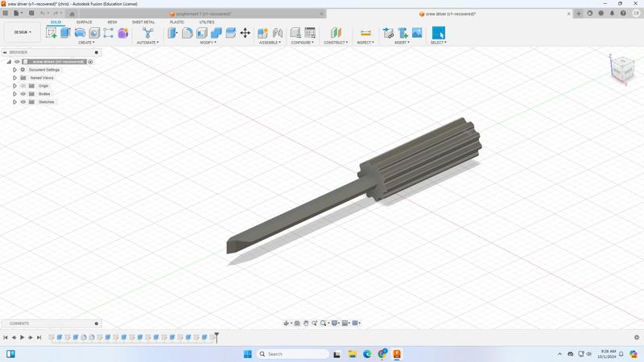The image size is (644, 362).
Task: Click the Look At icon in navigation bar
Action: [297, 323]
